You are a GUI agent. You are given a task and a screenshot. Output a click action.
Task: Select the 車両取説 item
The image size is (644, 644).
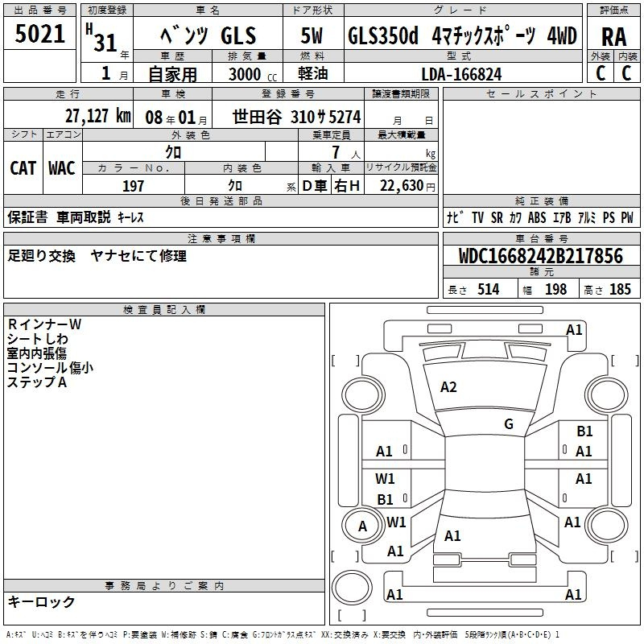[x=84, y=217]
